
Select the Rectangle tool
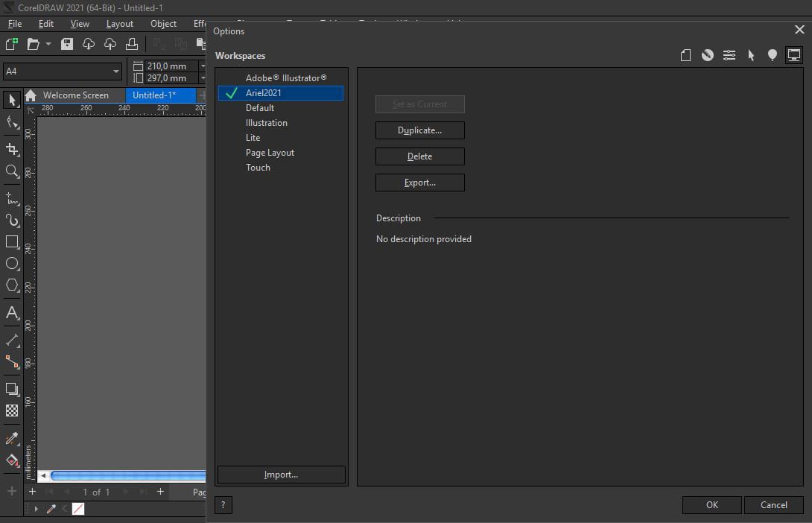coord(12,242)
